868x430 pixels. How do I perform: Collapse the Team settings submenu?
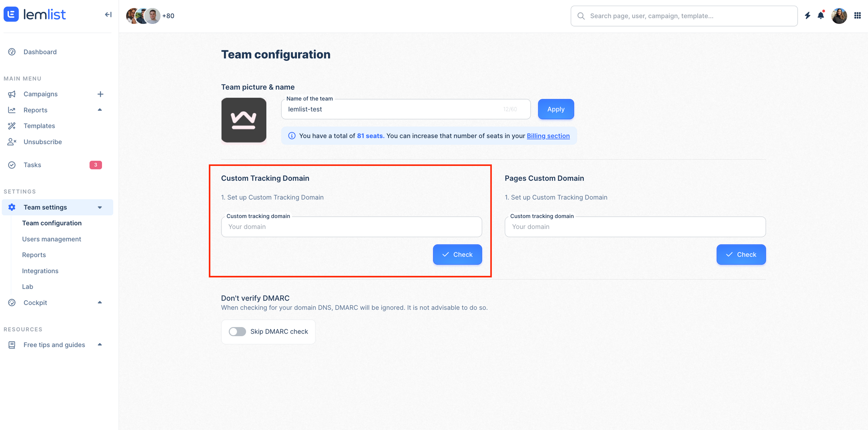point(100,207)
